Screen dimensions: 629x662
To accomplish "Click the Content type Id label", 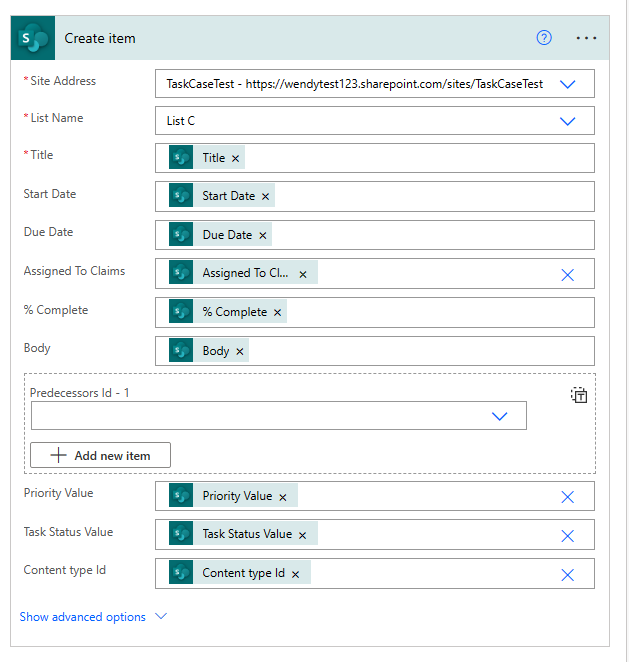I will (65, 570).
